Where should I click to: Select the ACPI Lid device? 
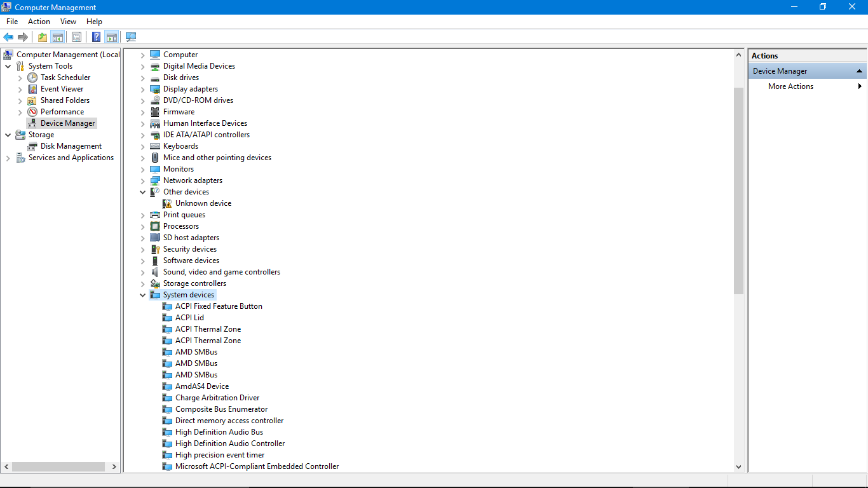pos(189,318)
